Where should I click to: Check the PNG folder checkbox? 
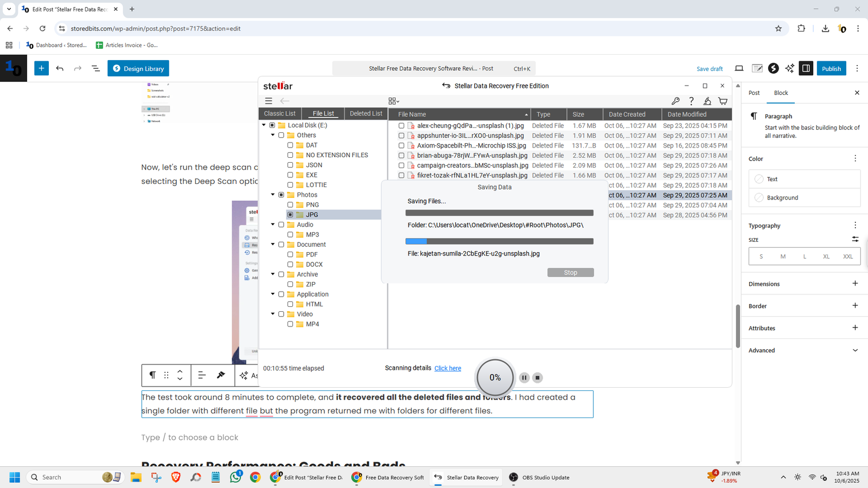click(x=290, y=205)
